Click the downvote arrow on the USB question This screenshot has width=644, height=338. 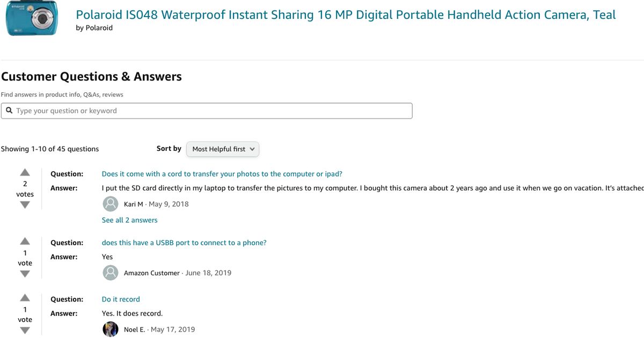click(25, 274)
